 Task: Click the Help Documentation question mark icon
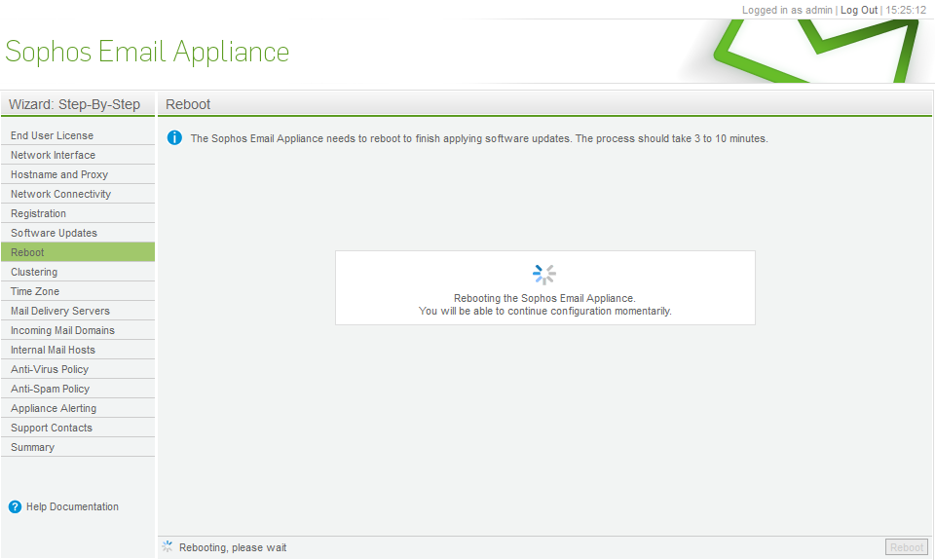pos(15,507)
